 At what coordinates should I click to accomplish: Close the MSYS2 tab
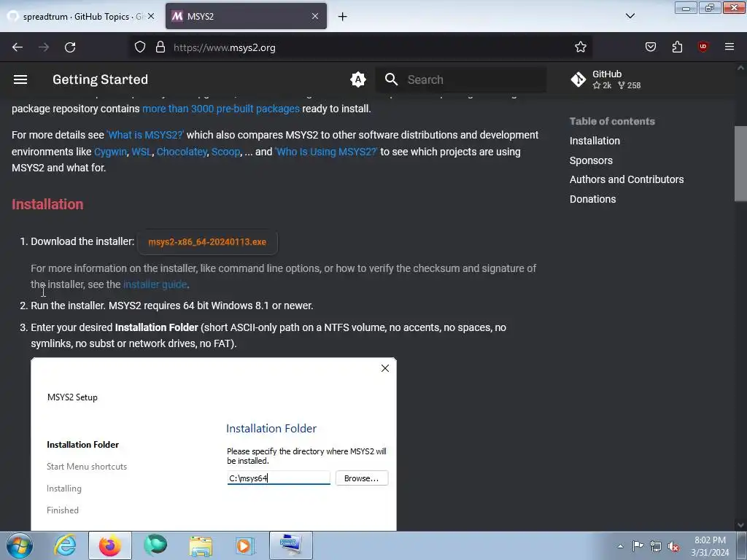[x=315, y=16]
